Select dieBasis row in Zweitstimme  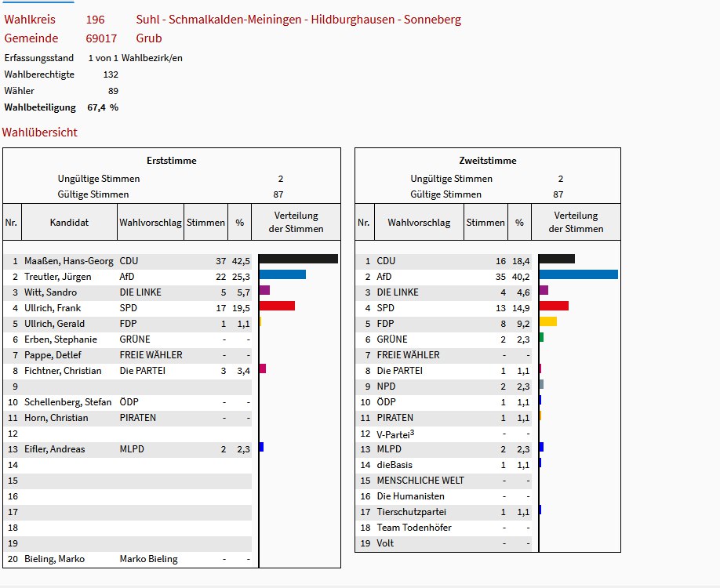point(444,465)
